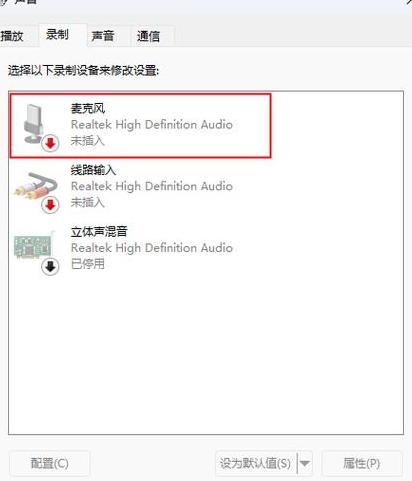Select the 麦克风 device name label
Viewport: 412px width, 481px height.
(88, 109)
